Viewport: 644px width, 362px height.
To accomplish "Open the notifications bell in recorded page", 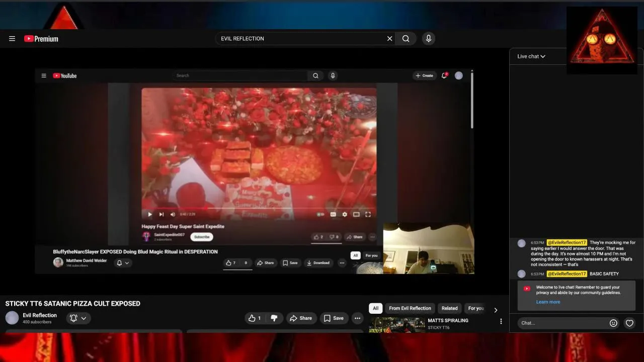I will (x=444, y=75).
